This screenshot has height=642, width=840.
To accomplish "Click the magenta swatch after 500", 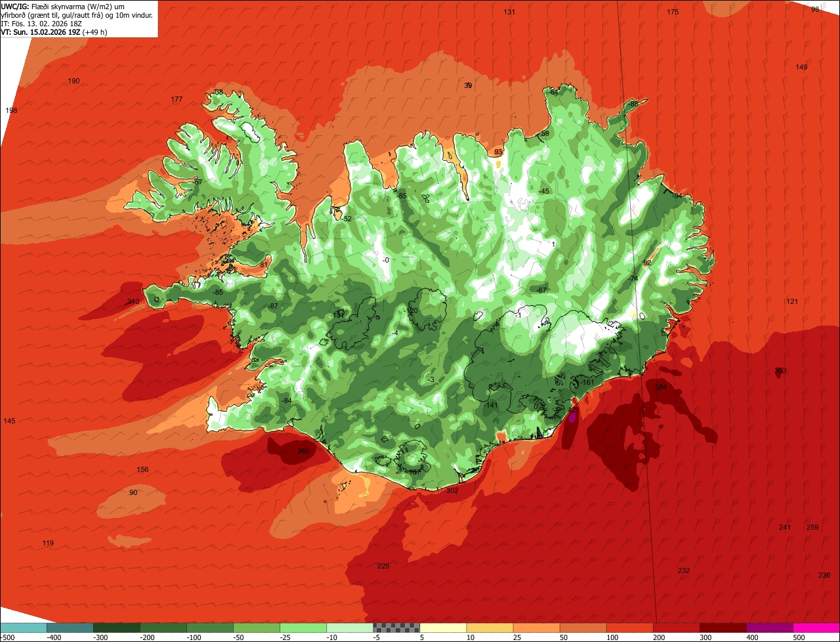I will [x=816, y=628].
